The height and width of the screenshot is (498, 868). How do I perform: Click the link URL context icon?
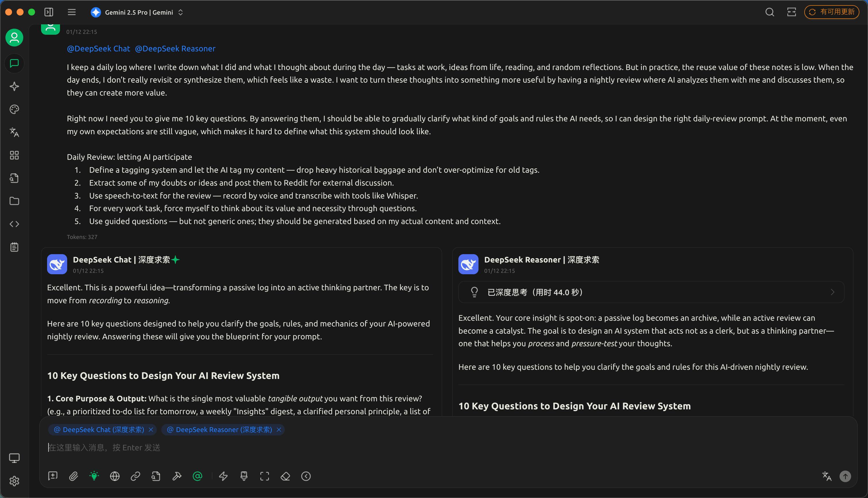pyautogui.click(x=135, y=476)
